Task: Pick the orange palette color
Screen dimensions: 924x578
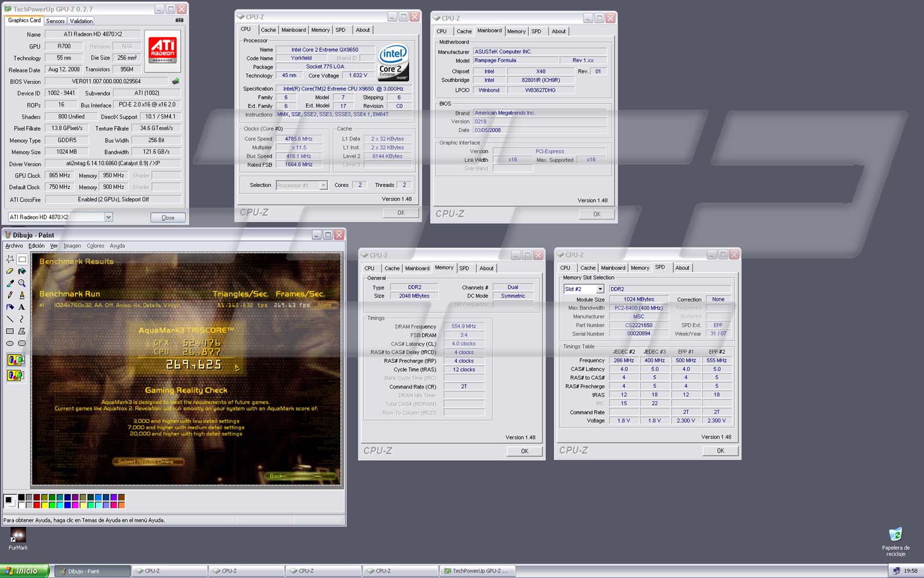Action: click(121, 505)
